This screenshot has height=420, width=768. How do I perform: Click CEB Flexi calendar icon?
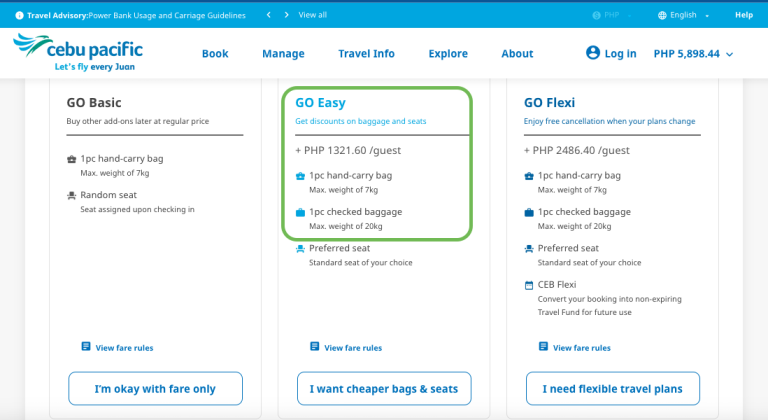529,285
